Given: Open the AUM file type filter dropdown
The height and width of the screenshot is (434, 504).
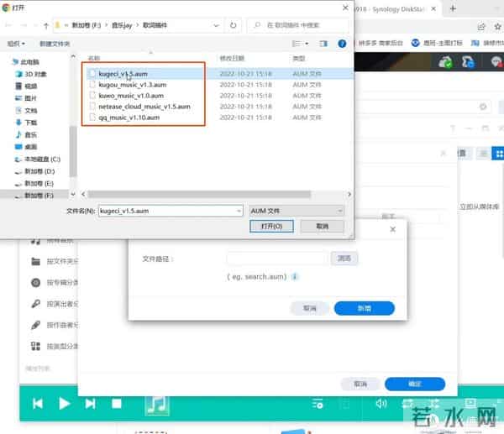Looking at the screenshot, I should coord(297,211).
